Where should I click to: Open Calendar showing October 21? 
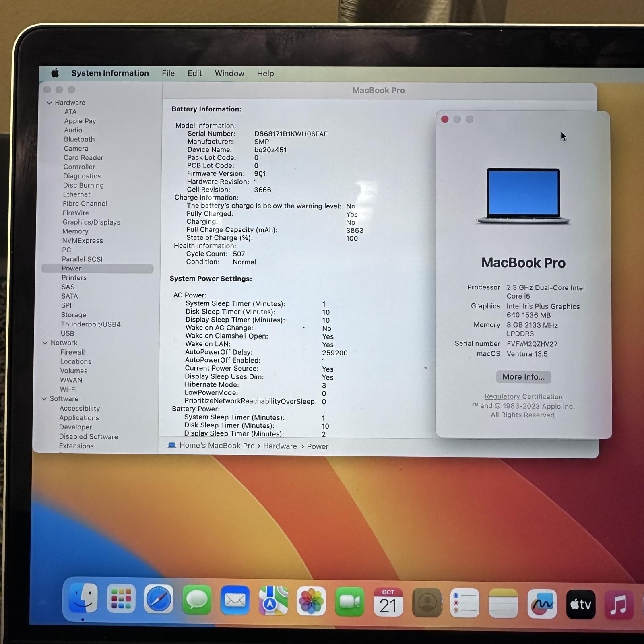pyautogui.click(x=388, y=601)
